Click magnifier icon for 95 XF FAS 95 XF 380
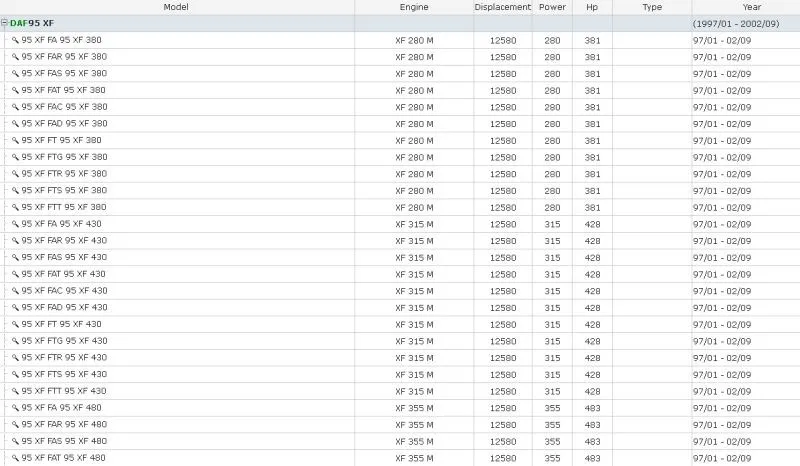 tap(15, 74)
